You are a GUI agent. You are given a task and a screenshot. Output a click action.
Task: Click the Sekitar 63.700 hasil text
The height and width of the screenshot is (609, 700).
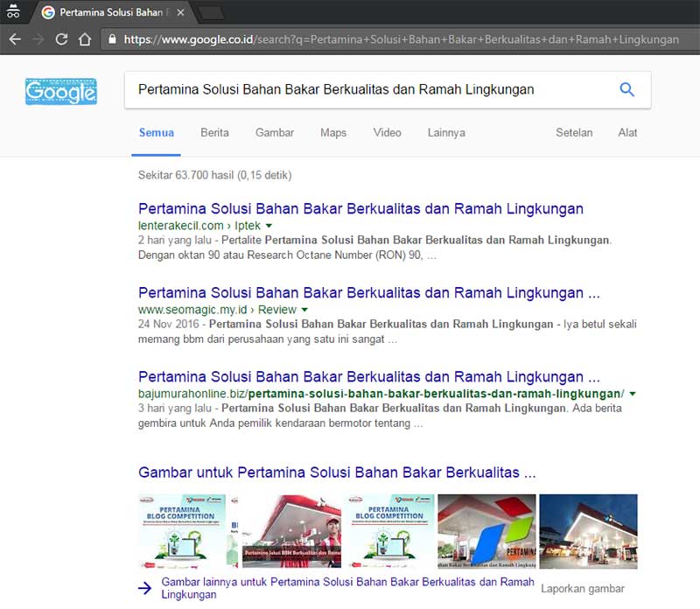click(214, 175)
